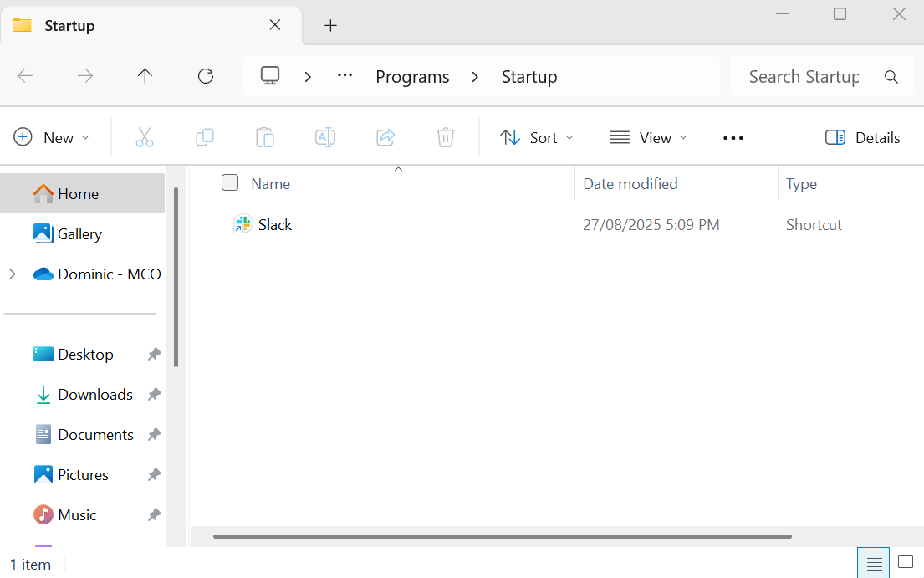Click the Search Startup input field
This screenshot has height=578, width=924.
click(x=803, y=77)
